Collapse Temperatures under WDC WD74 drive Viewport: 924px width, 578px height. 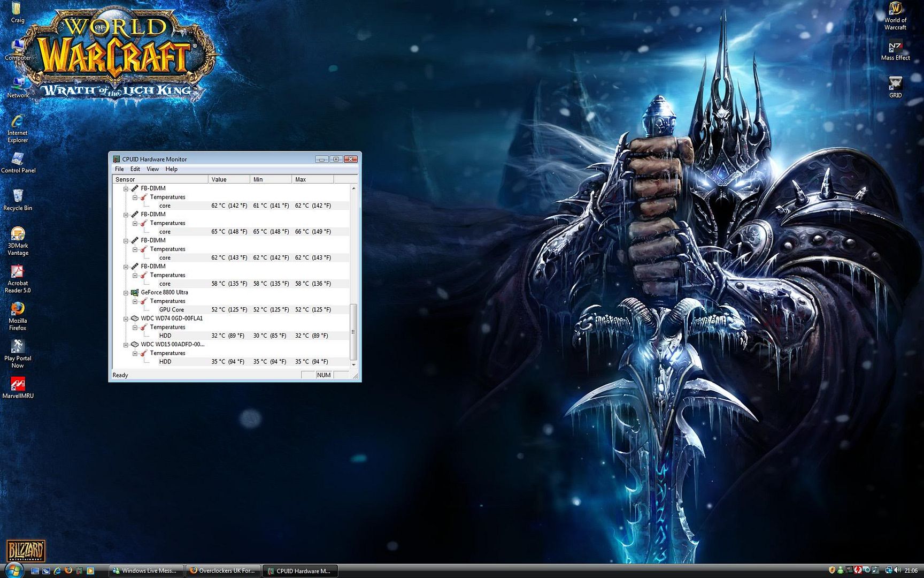135,327
